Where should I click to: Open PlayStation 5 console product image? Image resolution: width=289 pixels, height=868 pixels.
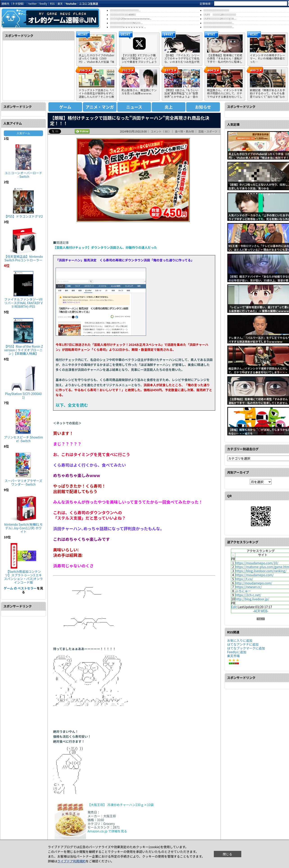(23, 378)
